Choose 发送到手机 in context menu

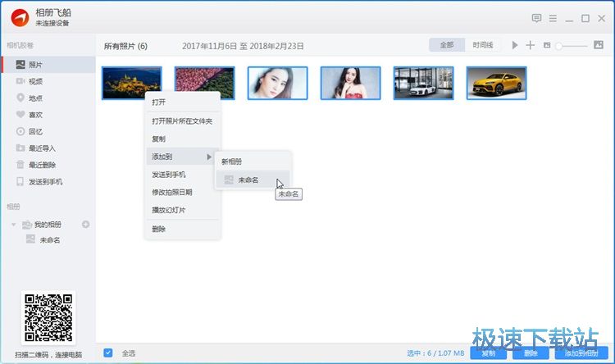coord(183,175)
